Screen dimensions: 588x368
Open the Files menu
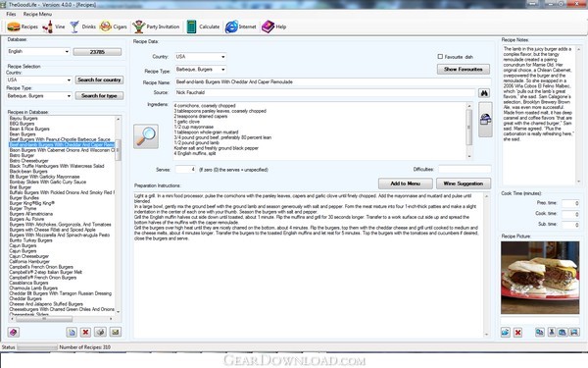click(11, 14)
